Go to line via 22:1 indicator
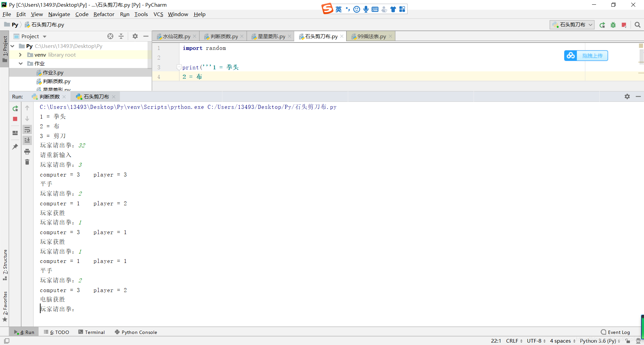644x345 pixels. tap(496, 341)
